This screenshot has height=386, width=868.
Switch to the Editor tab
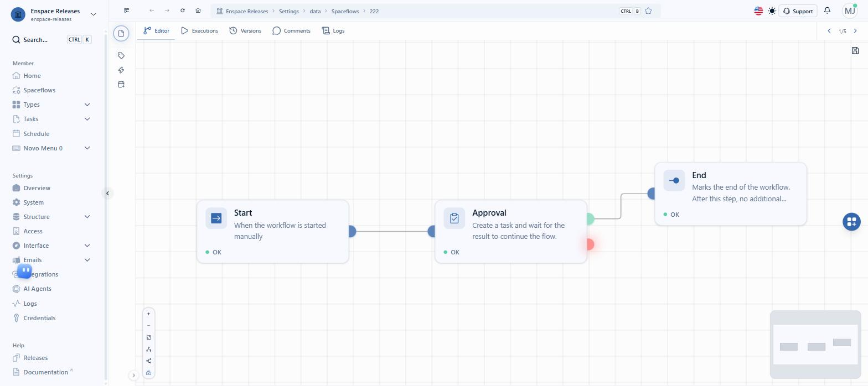(156, 31)
